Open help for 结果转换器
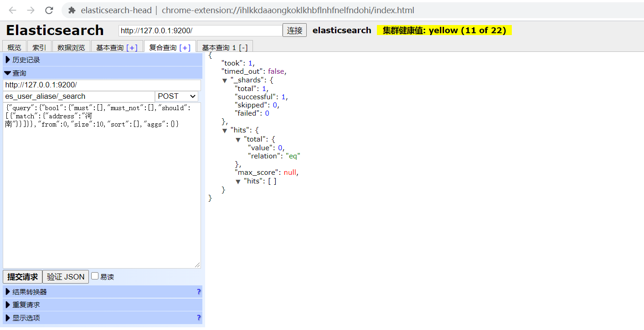Viewport: 644px width, 330px height. click(x=199, y=292)
